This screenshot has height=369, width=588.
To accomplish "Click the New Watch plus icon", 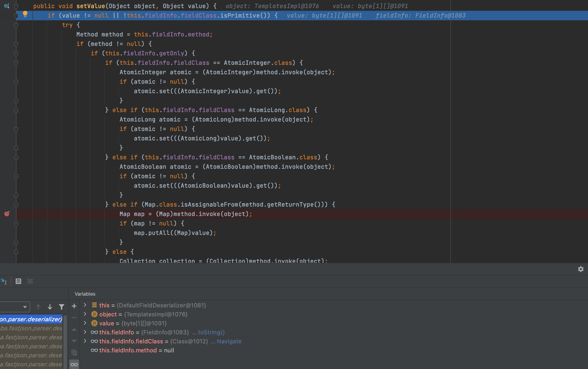I will pos(74,306).
